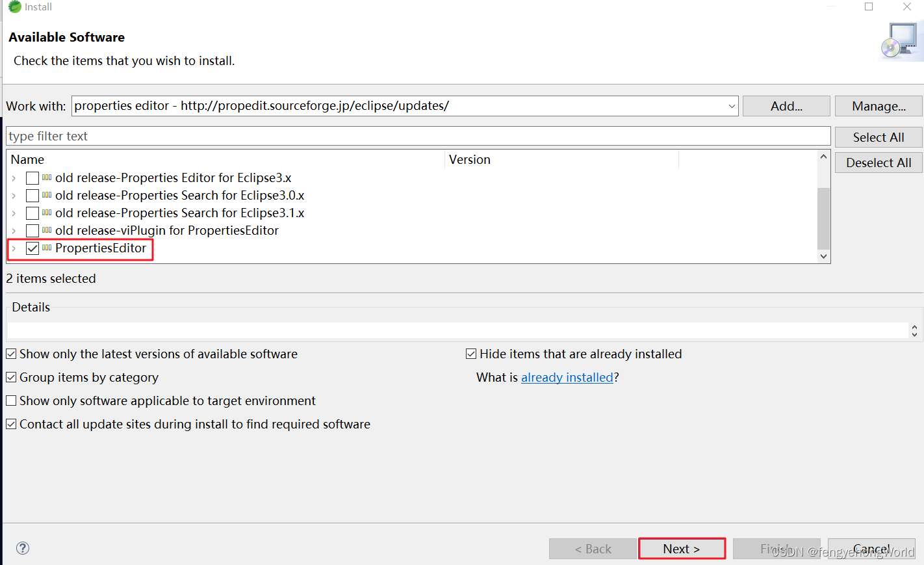Screen dimensions: 924x565
Task: Click the Version column header
Action: pyautogui.click(x=561, y=159)
